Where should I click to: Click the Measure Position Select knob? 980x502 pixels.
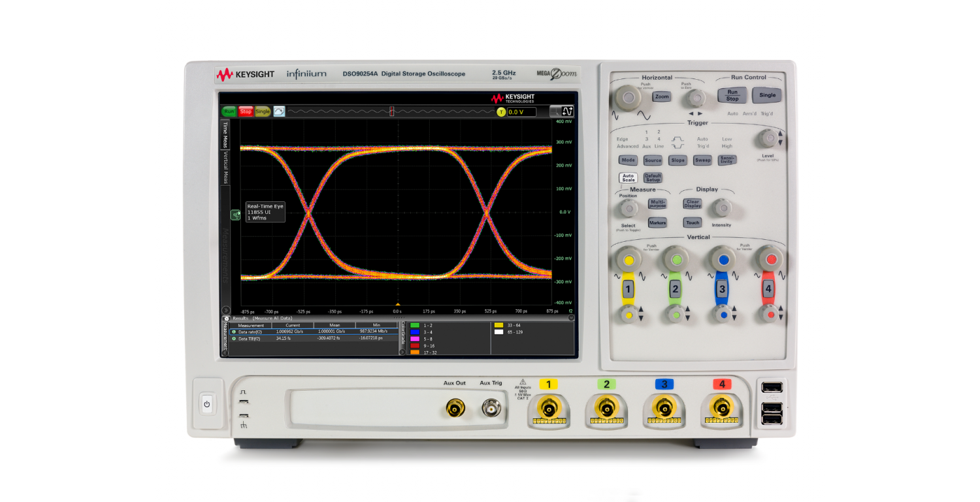[x=629, y=209]
